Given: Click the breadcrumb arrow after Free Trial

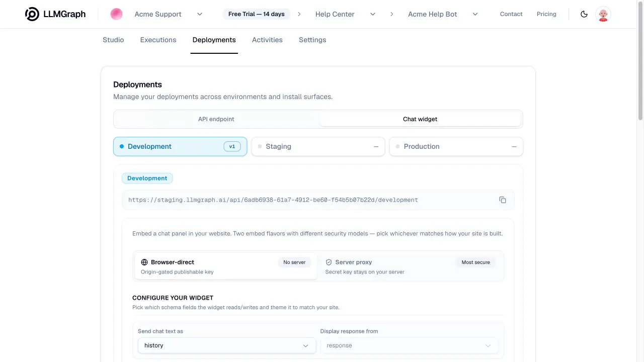Looking at the screenshot, I should (299, 14).
